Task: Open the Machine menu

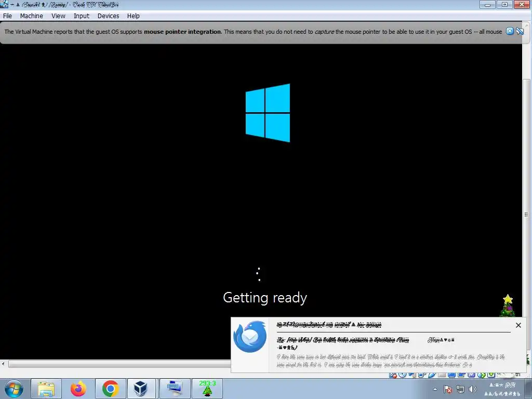Action: coord(32,16)
